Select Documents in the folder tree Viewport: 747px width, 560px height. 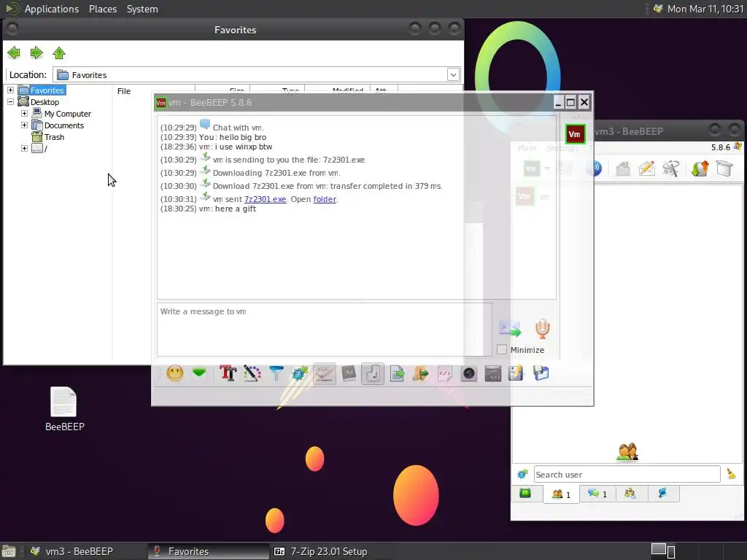pyautogui.click(x=64, y=125)
